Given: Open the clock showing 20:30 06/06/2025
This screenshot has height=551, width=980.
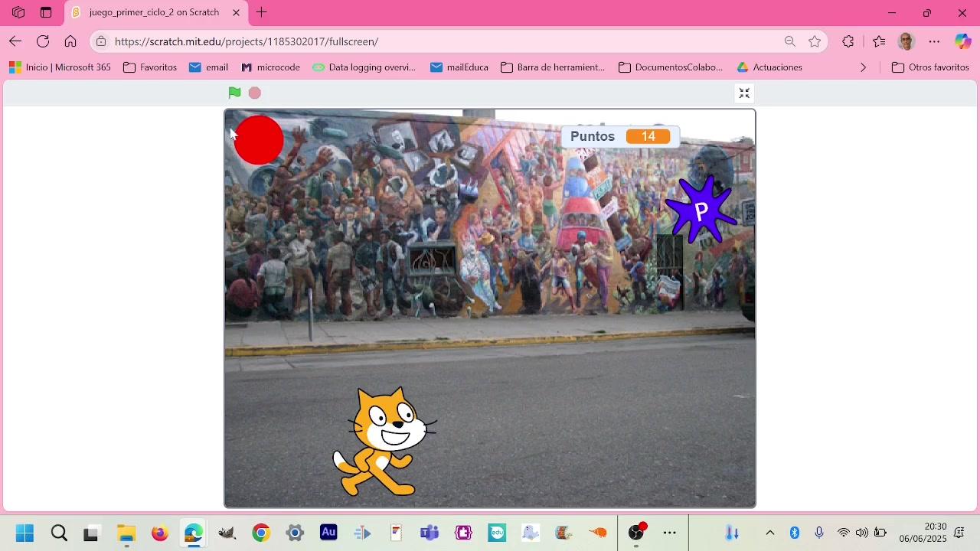Looking at the screenshot, I should click(x=923, y=533).
